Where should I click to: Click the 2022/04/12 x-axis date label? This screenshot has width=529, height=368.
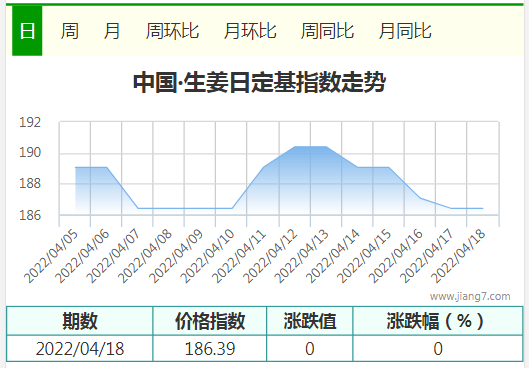tap(270, 256)
